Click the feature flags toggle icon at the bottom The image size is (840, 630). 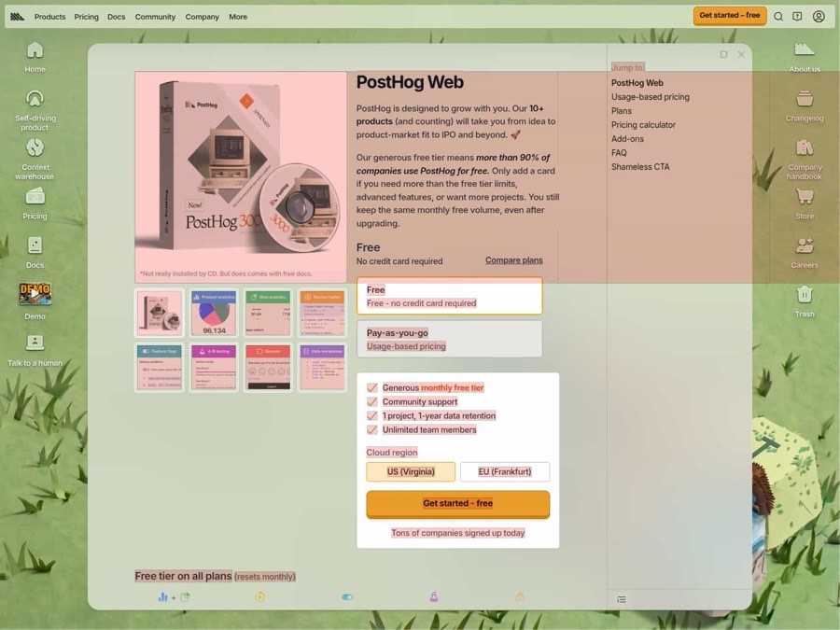pos(347,596)
